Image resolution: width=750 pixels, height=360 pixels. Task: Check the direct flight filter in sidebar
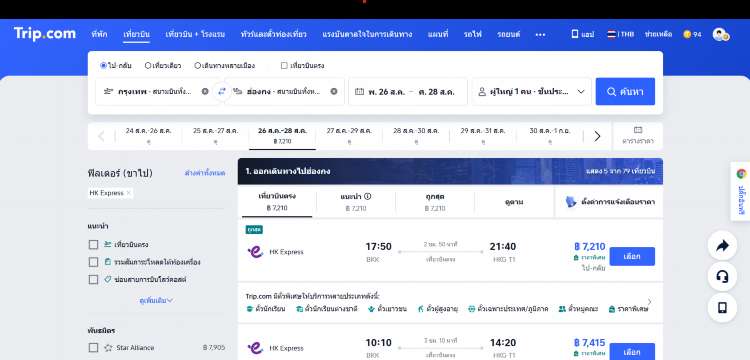pyautogui.click(x=93, y=245)
